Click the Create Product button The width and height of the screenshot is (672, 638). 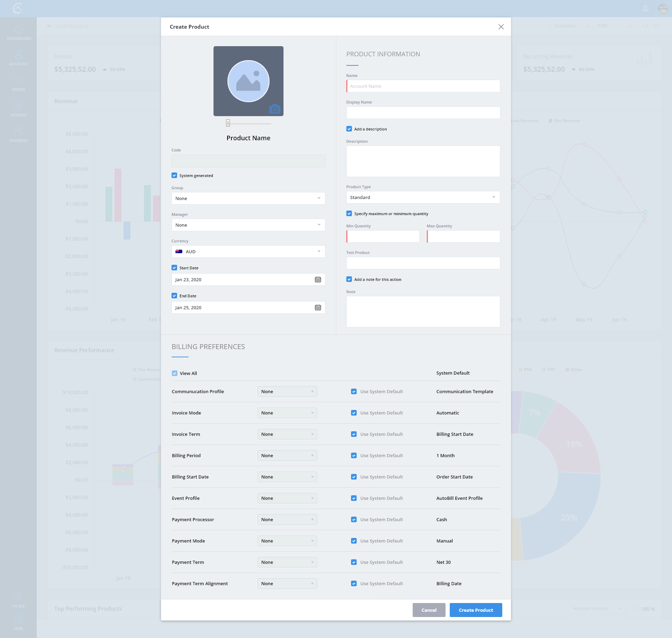pos(476,610)
